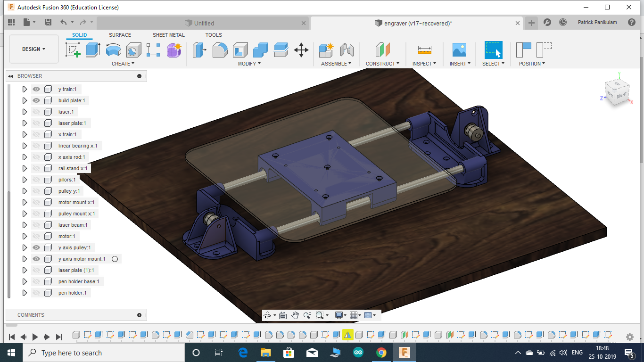Expand the laser beam:1 tree node

[x=25, y=225]
